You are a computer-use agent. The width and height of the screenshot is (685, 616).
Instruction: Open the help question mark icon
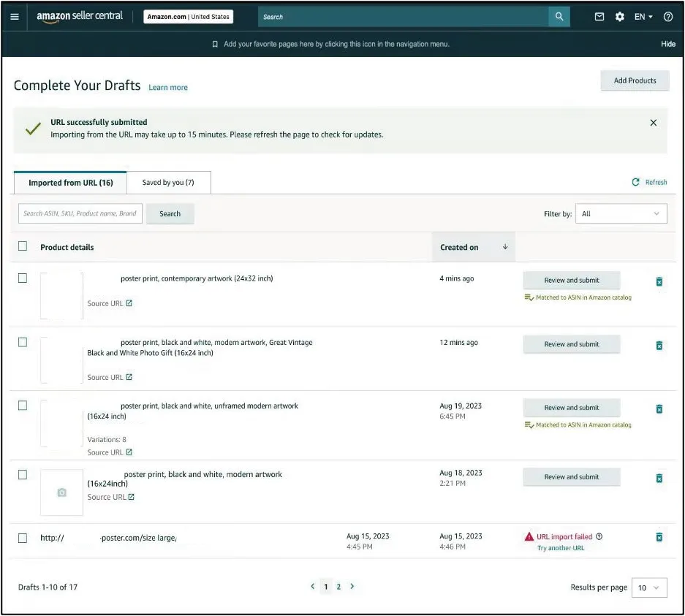668,17
